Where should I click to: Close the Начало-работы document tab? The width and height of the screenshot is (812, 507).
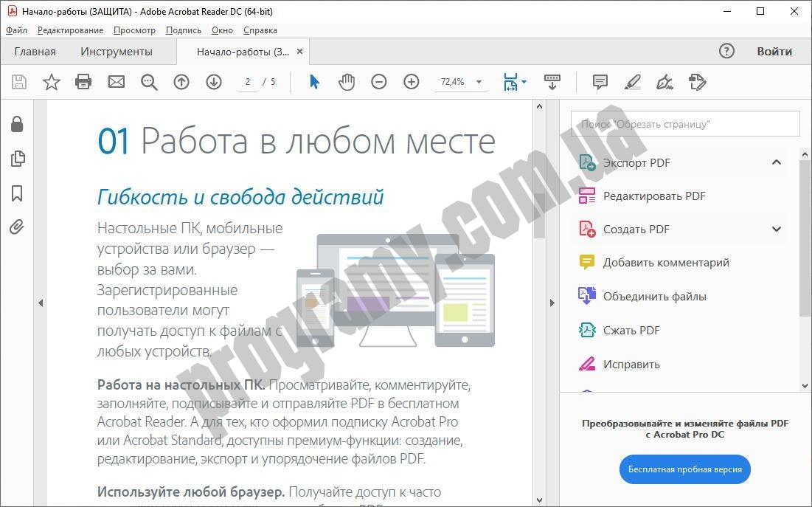pyautogui.click(x=300, y=52)
